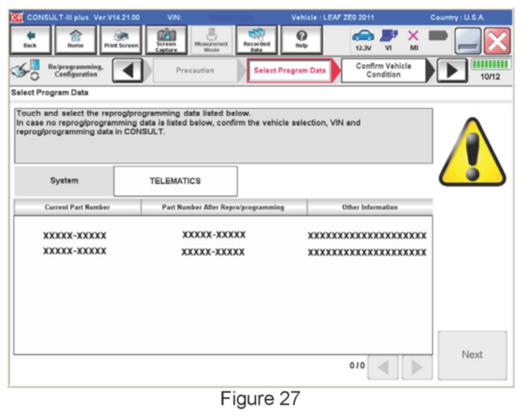525x420 pixels.
Task: Go to the Home screen icon
Action: tap(75, 40)
